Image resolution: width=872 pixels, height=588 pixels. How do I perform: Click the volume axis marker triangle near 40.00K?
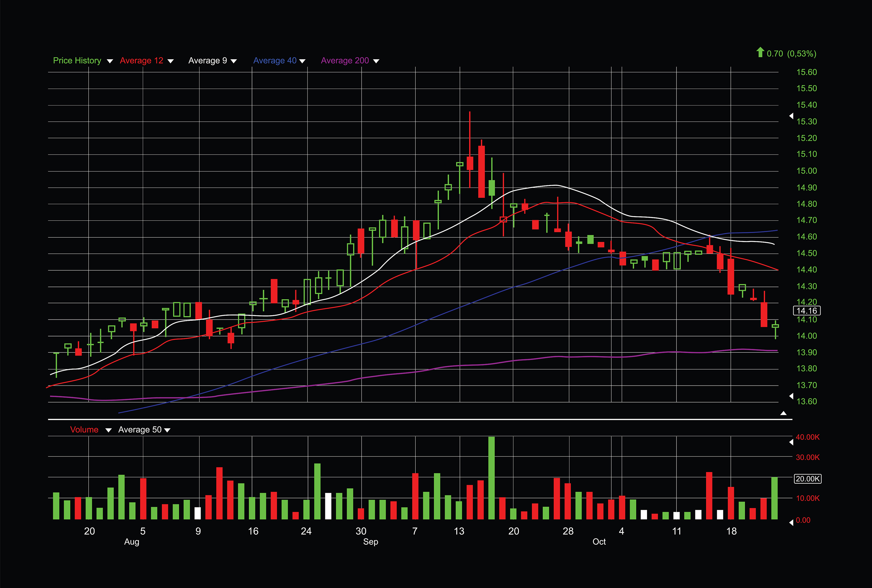click(791, 442)
